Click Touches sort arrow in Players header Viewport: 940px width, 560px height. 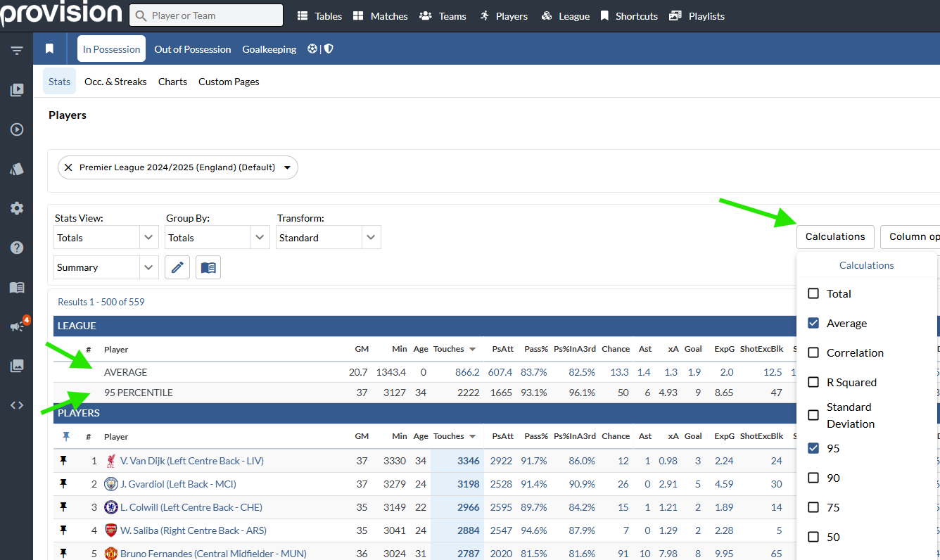pyautogui.click(x=472, y=437)
